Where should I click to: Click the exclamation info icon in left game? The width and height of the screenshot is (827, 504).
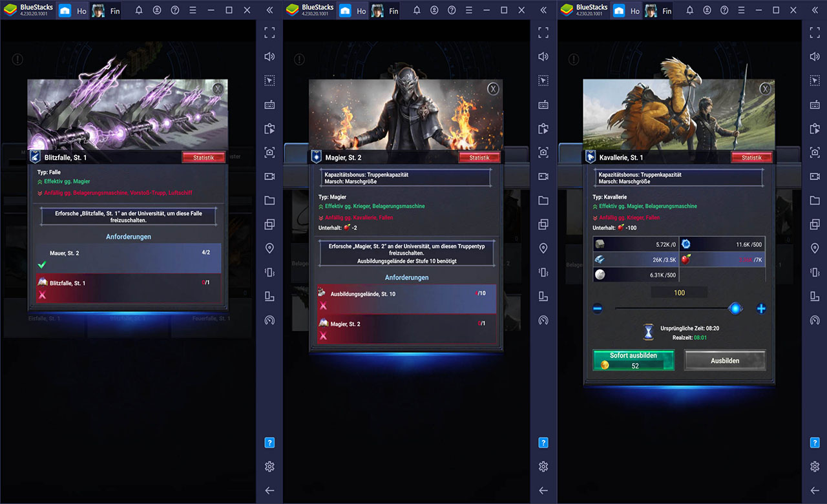(17, 59)
